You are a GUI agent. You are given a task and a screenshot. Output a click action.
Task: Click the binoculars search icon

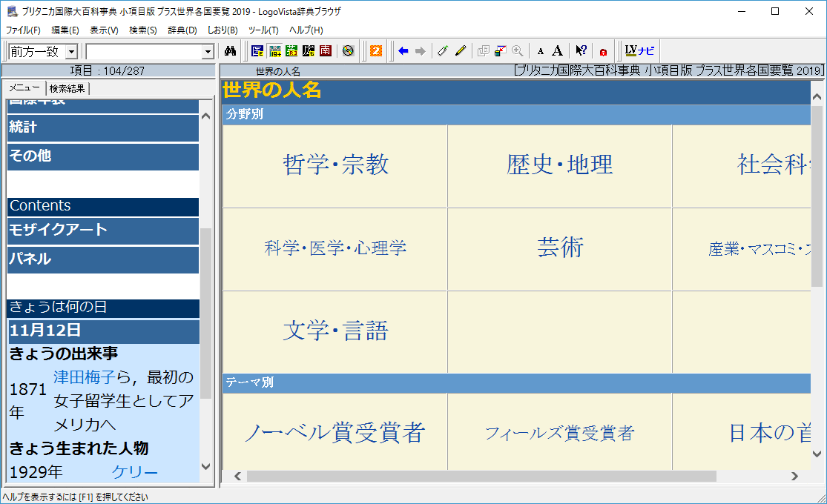[x=230, y=51]
